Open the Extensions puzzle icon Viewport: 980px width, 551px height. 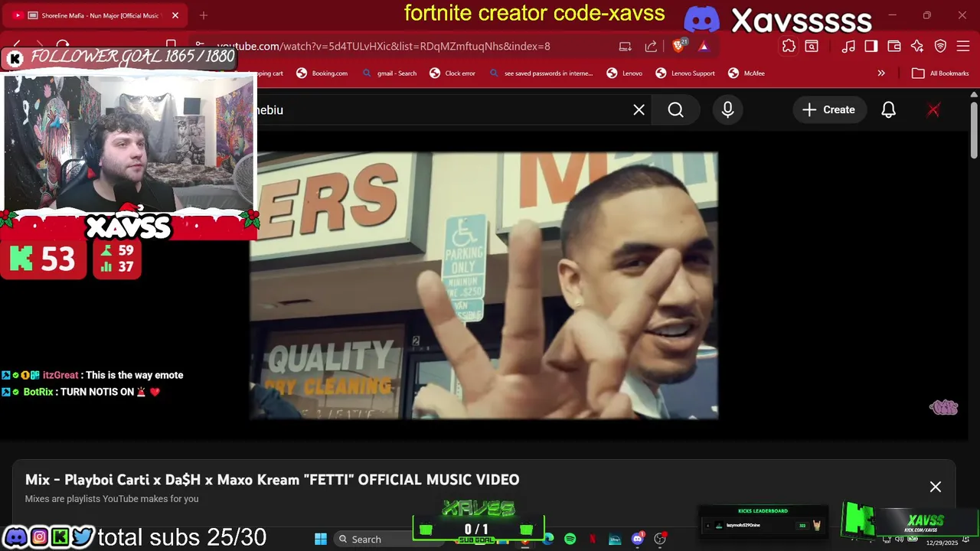click(x=789, y=46)
